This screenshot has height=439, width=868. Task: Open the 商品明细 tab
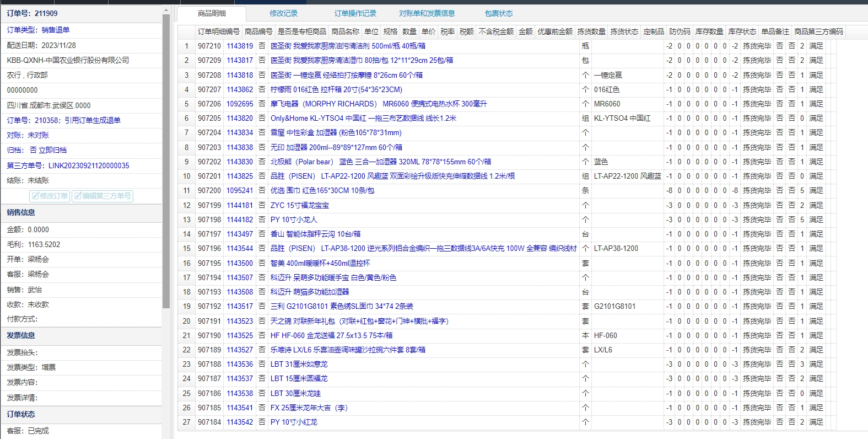[212, 13]
